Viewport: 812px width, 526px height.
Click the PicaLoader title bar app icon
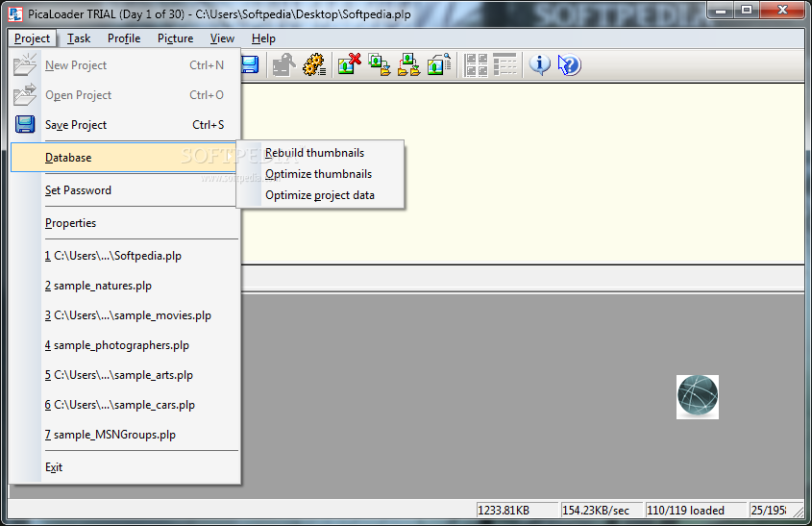point(15,14)
